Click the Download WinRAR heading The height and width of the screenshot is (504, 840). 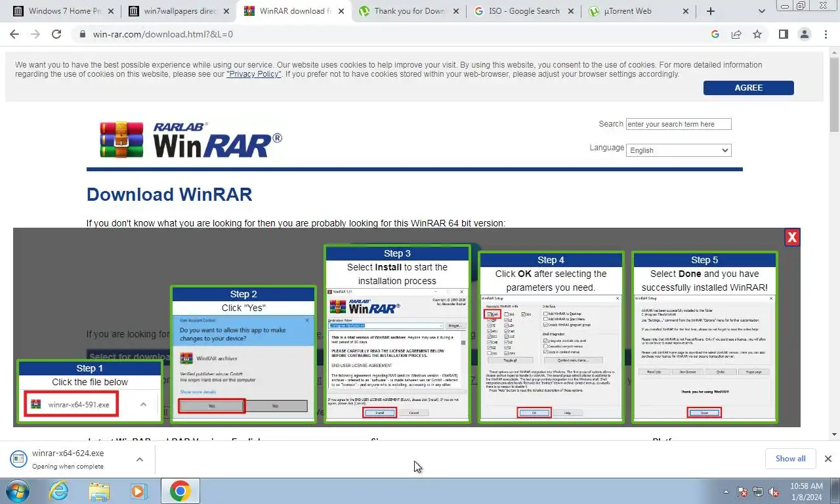(x=169, y=194)
